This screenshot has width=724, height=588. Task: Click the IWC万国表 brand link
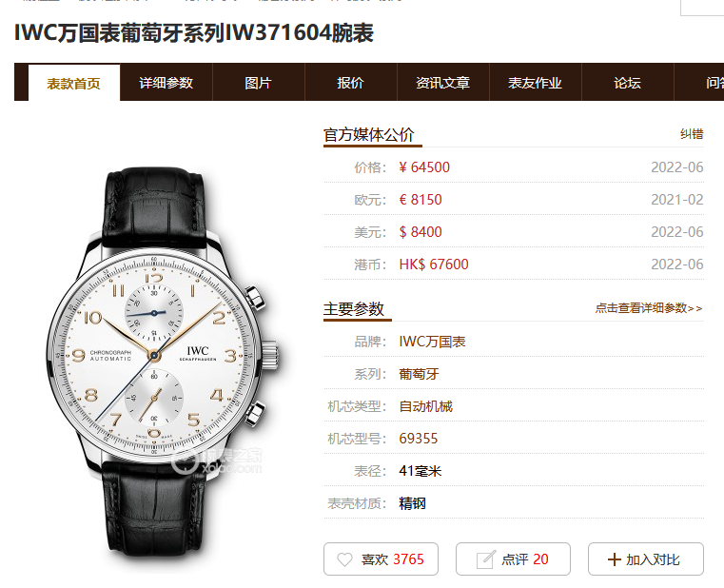pos(432,342)
